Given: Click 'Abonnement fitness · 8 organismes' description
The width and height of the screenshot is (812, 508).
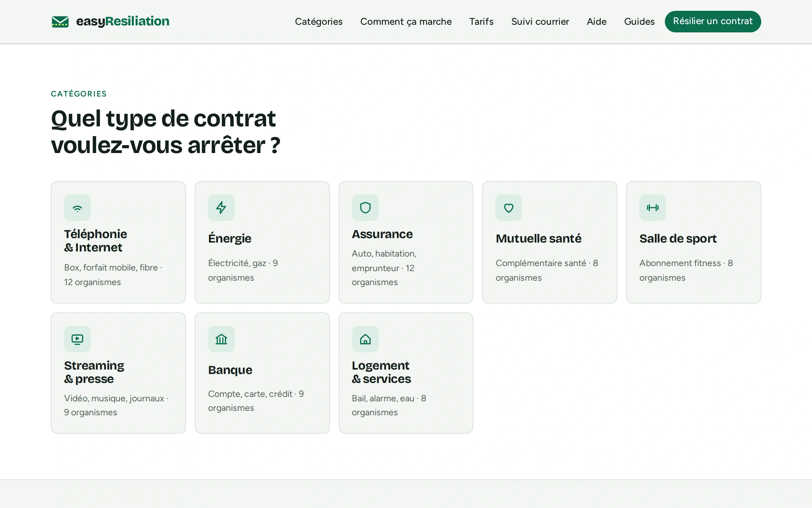Looking at the screenshot, I should [x=686, y=270].
